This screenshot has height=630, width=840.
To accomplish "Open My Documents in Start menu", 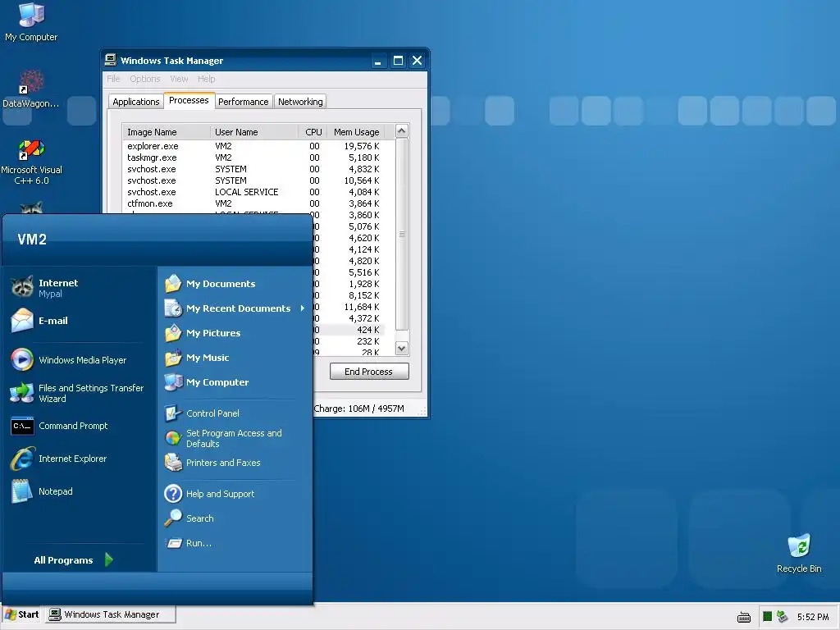I will 209,283.
